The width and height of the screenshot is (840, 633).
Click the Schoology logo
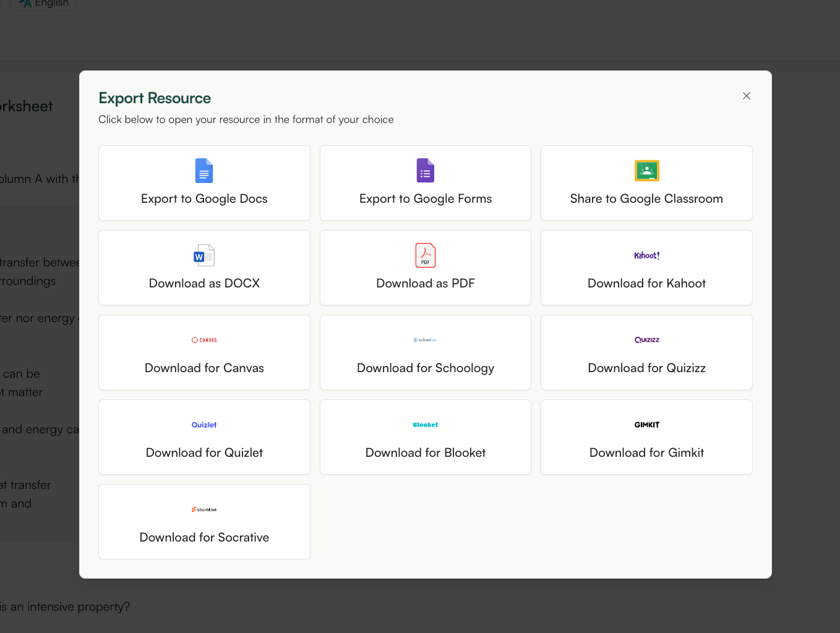click(425, 340)
